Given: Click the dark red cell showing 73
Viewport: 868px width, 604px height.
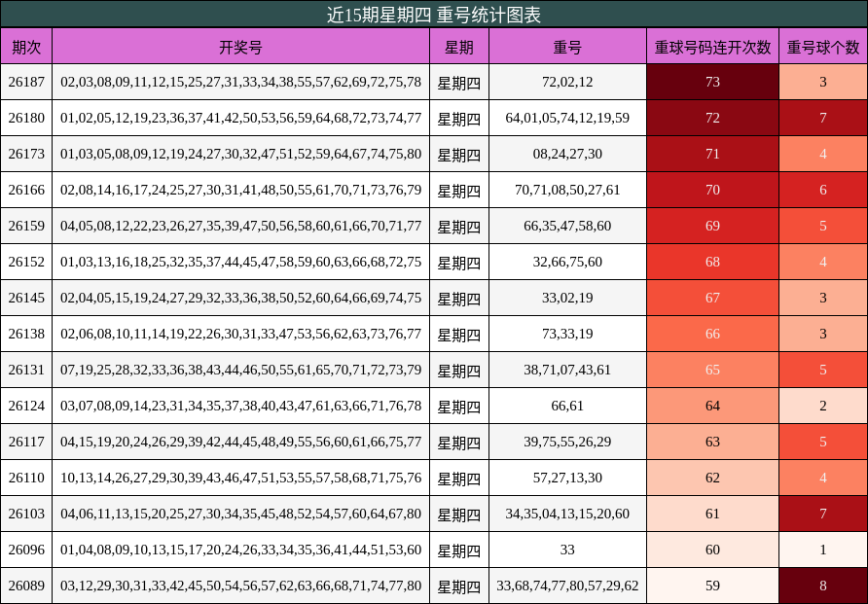Looking at the screenshot, I should click(x=712, y=82).
